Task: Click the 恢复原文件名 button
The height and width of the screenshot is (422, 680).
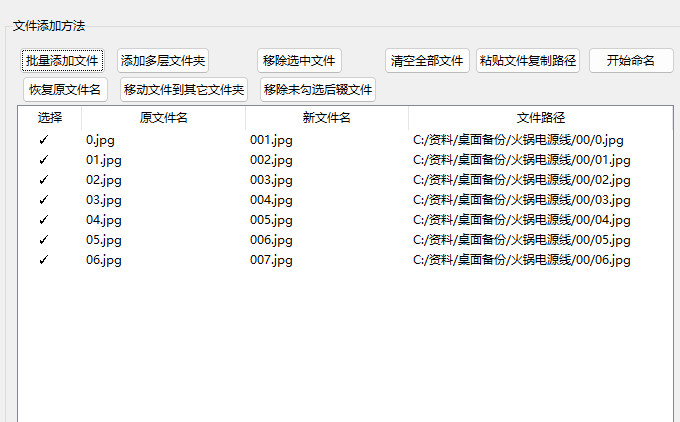Action: tap(65, 90)
